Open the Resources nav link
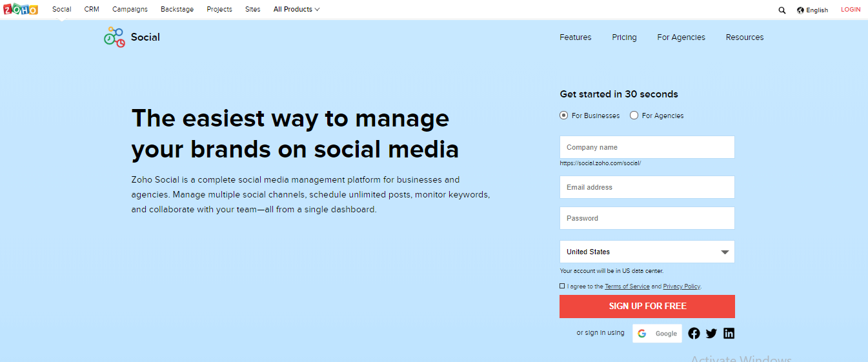Image resolution: width=868 pixels, height=362 pixels. [x=745, y=37]
